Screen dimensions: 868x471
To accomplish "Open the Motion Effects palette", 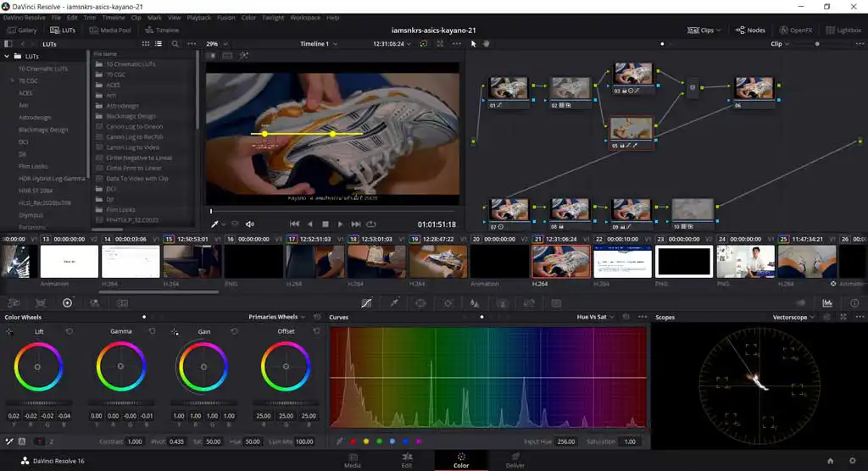I will pyautogui.click(x=122, y=302).
